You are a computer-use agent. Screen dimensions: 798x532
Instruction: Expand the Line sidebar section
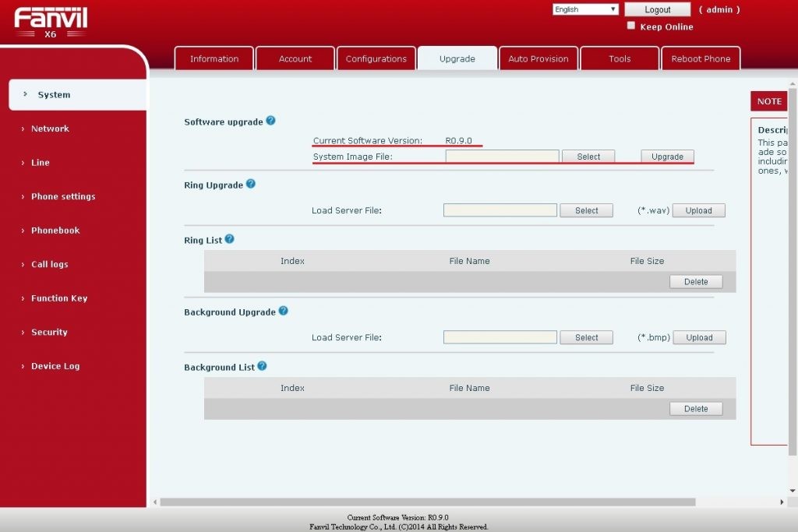[41, 163]
